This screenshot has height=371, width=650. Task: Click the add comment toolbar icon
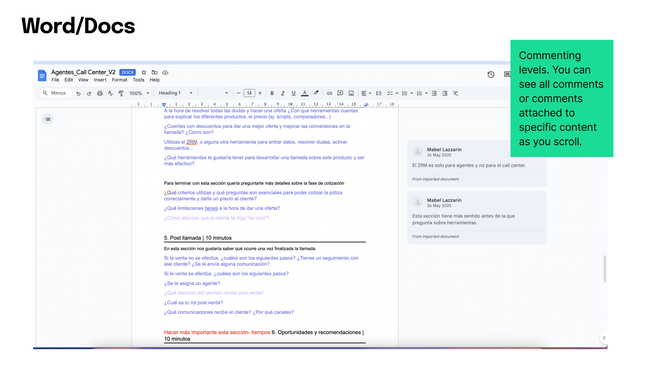pyautogui.click(x=340, y=94)
